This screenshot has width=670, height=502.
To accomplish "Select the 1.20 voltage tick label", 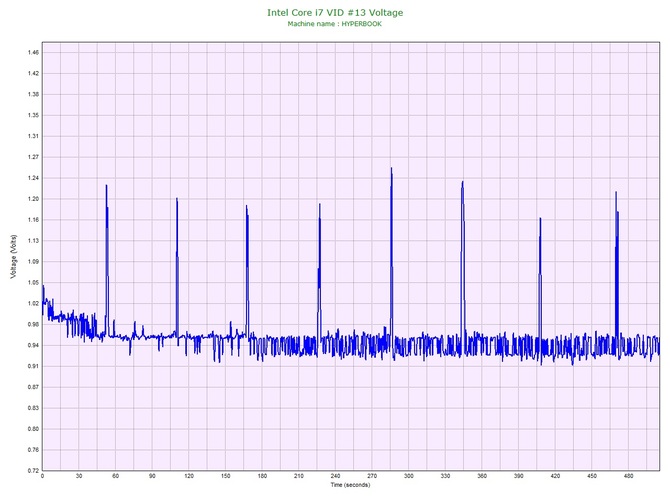I will click(33, 199).
